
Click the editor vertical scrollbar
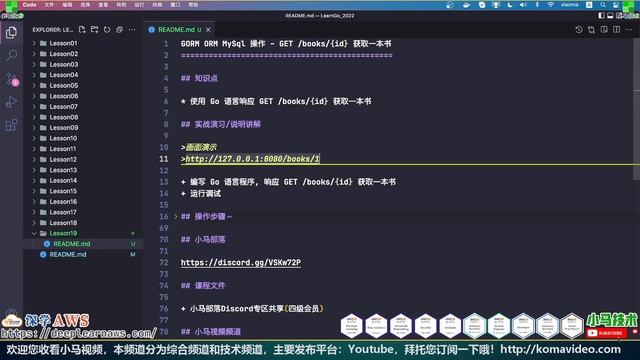click(636, 110)
